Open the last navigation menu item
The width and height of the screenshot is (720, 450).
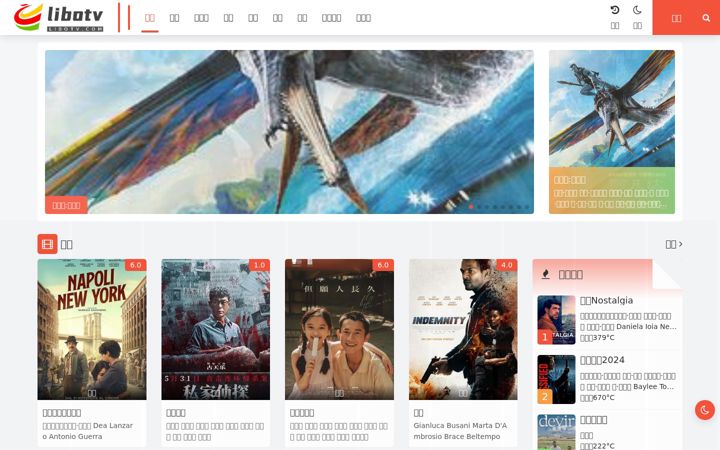click(x=363, y=18)
